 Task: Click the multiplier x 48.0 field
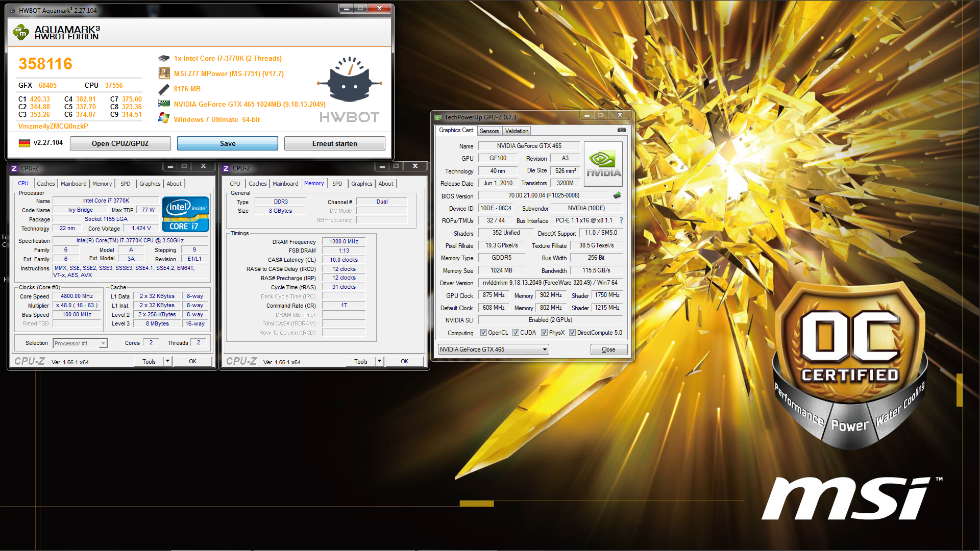(77, 305)
